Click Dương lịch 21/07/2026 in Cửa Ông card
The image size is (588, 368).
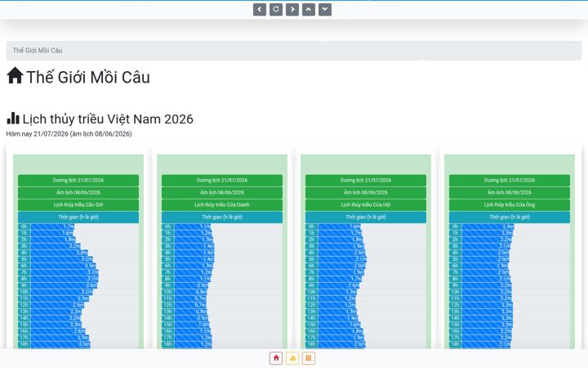[510, 180]
